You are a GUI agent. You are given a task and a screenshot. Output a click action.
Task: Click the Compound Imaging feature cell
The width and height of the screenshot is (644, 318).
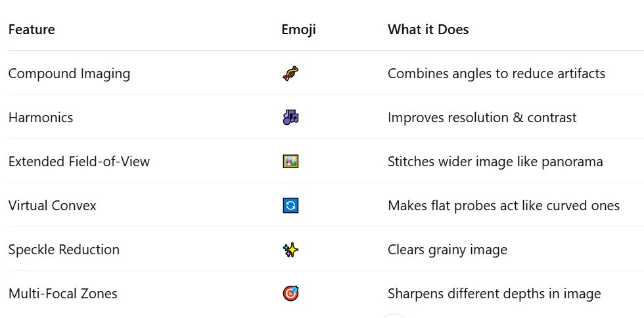click(x=69, y=74)
